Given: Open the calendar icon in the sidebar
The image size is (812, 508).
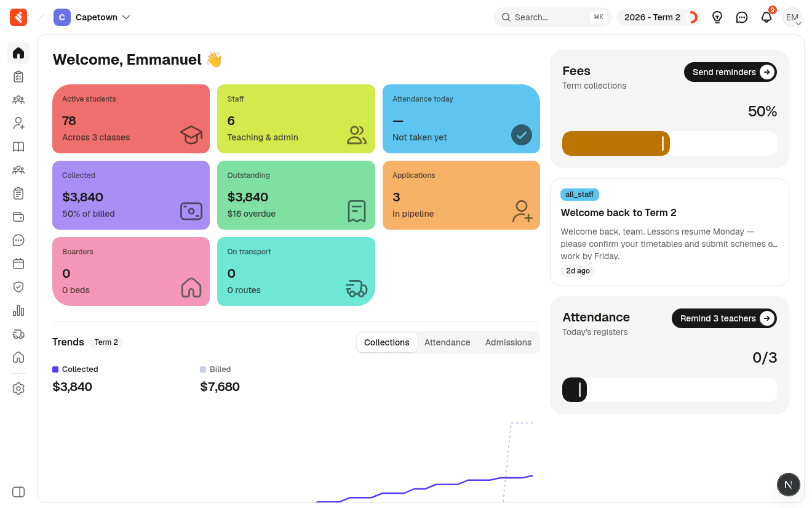Looking at the screenshot, I should pyautogui.click(x=18, y=264).
